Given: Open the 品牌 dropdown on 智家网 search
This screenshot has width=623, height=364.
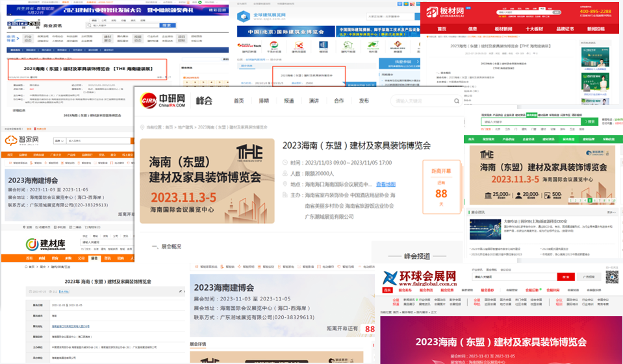Looking at the screenshot, I should click(60, 141).
